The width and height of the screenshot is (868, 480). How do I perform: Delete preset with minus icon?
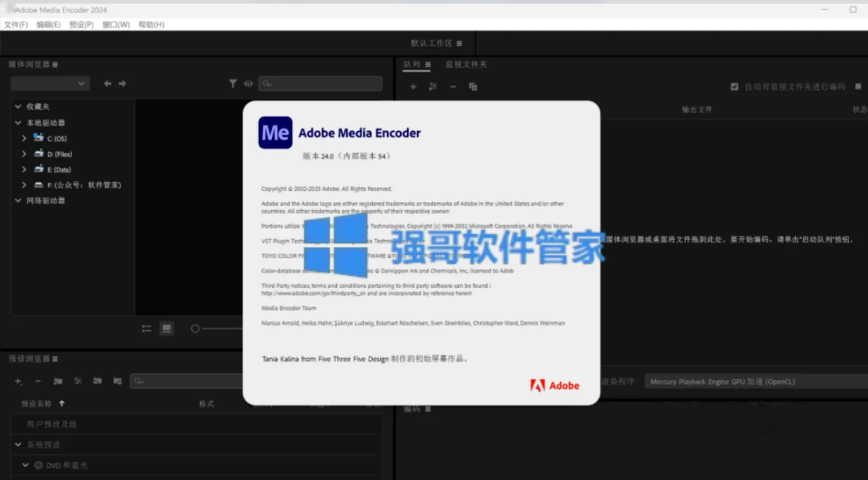[x=37, y=382]
